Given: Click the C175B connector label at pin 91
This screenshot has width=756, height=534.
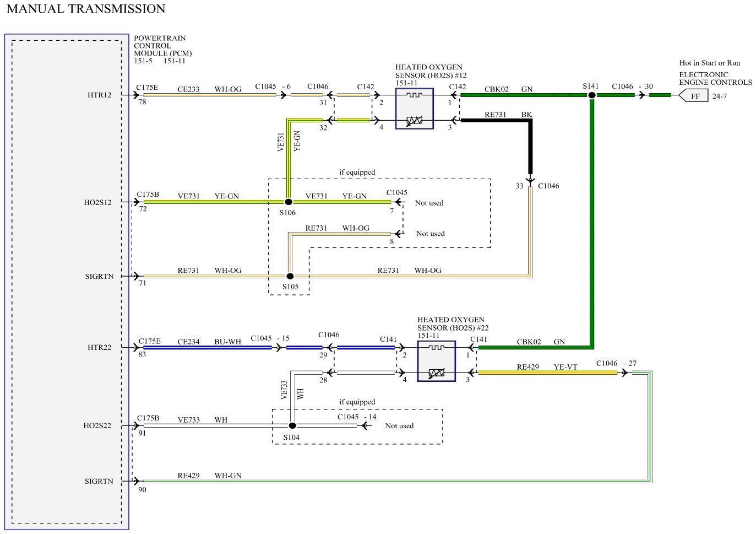Looking at the screenshot, I should (x=148, y=418).
